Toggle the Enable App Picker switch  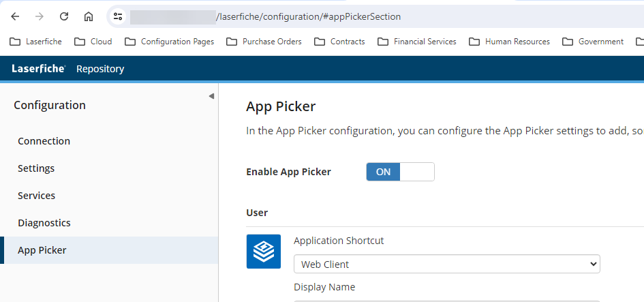point(400,172)
